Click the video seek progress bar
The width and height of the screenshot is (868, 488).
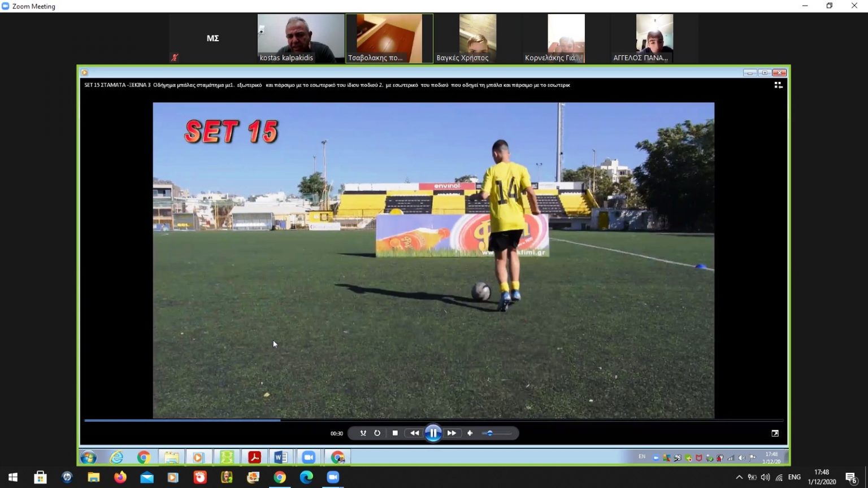[433, 420]
